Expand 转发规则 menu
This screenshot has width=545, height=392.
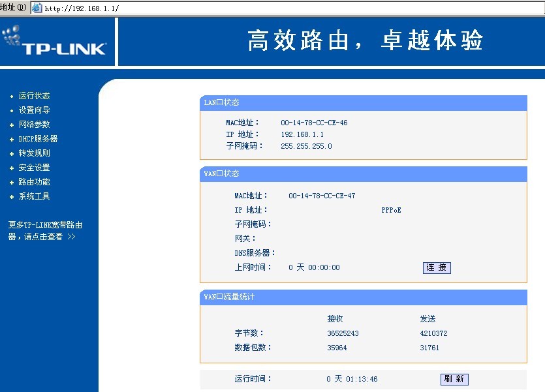34,153
